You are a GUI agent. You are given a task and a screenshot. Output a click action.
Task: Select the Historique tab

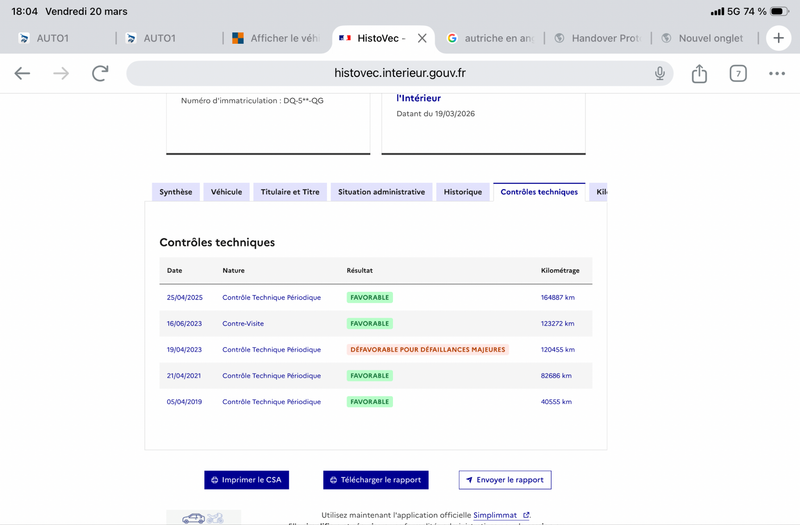point(463,192)
